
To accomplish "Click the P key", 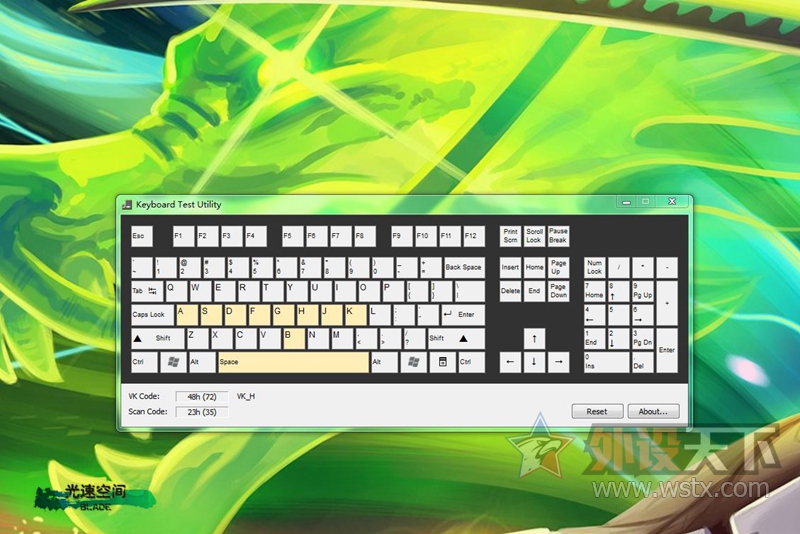I will (393, 291).
